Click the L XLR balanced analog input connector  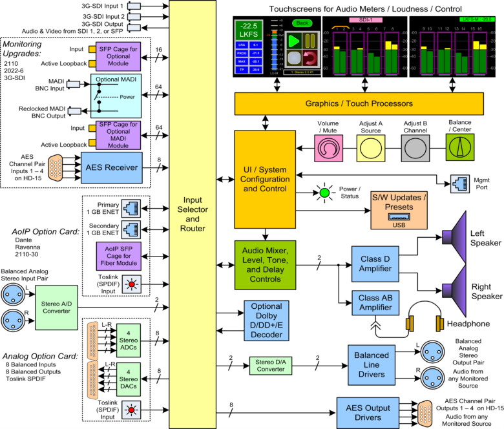click(x=13, y=295)
